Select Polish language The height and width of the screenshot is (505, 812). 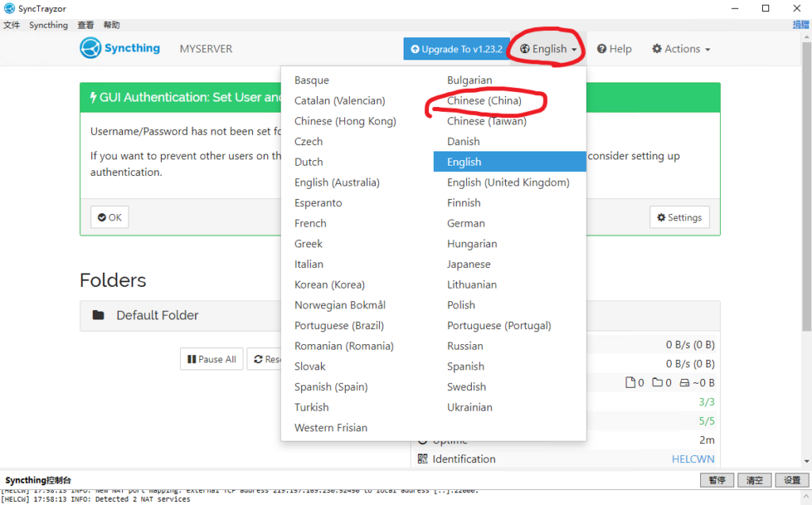point(461,305)
